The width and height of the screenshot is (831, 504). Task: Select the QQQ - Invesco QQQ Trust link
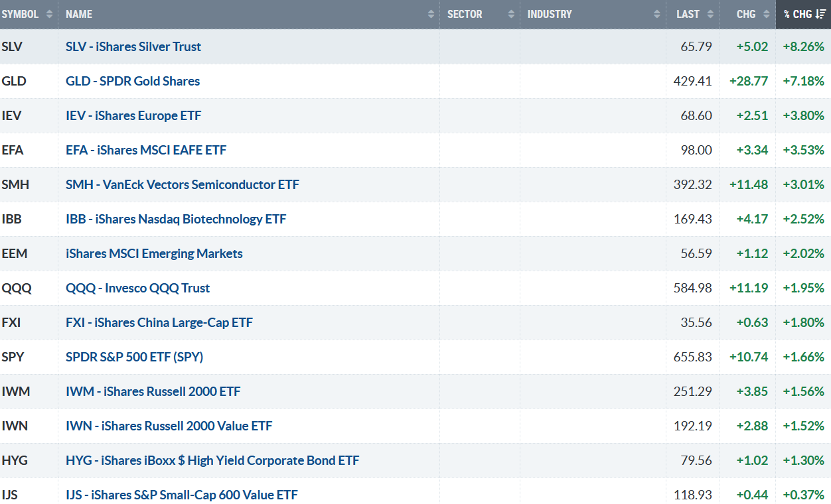coord(137,288)
